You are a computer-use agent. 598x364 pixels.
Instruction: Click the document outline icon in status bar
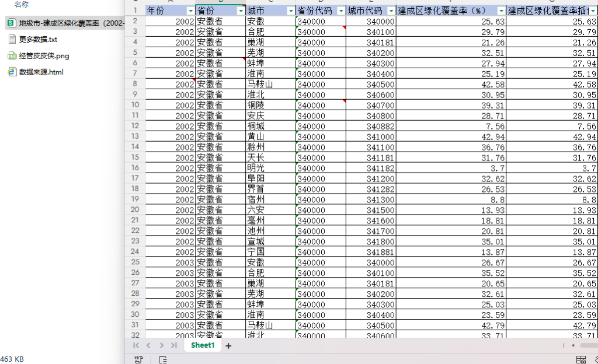pos(163,359)
